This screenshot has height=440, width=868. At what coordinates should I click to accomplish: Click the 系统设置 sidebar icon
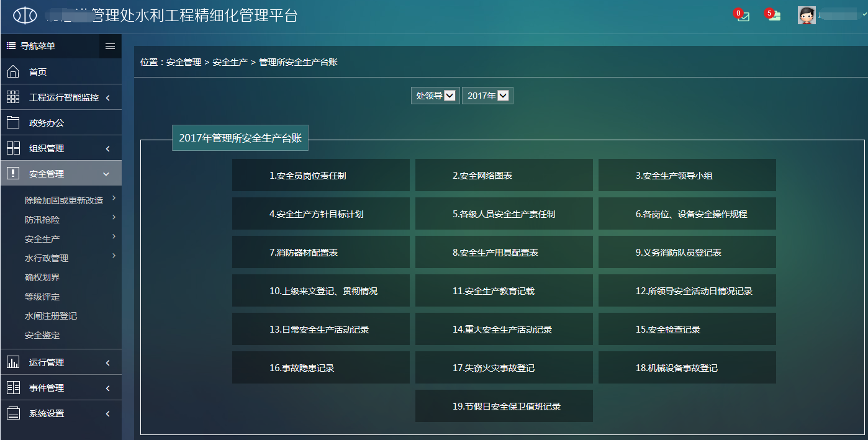tap(13, 413)
